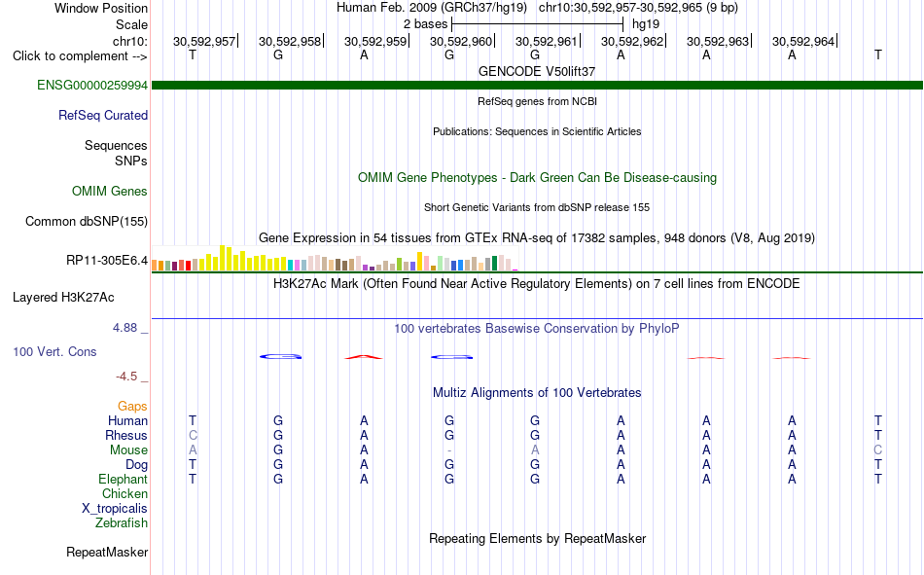Click the Dog species row label
Screen dimensions: 924x575
pos(137,465)
